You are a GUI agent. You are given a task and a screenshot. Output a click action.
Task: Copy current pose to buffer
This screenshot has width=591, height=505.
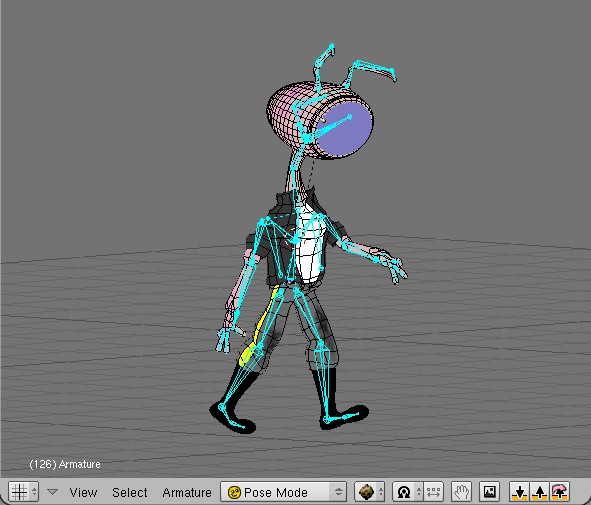[x=519, y=492]
